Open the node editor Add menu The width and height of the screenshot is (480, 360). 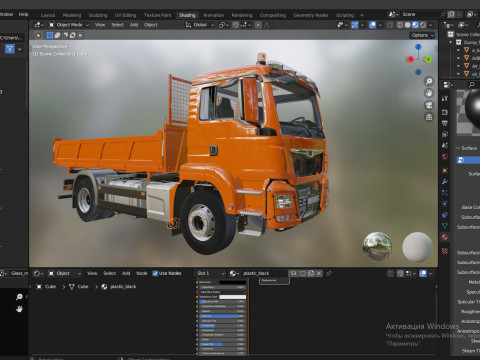(126, 273)
